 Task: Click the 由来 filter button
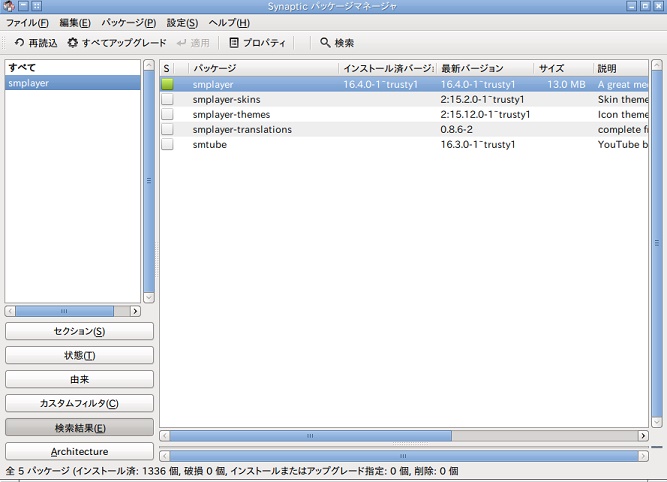click(x=79, y=379)
